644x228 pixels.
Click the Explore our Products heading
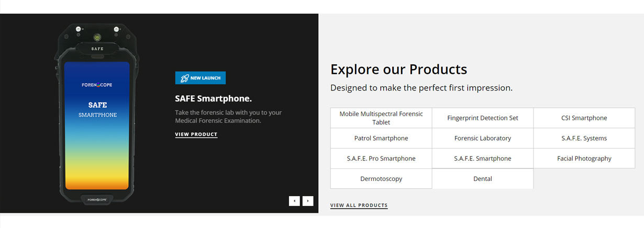point(399,69)
